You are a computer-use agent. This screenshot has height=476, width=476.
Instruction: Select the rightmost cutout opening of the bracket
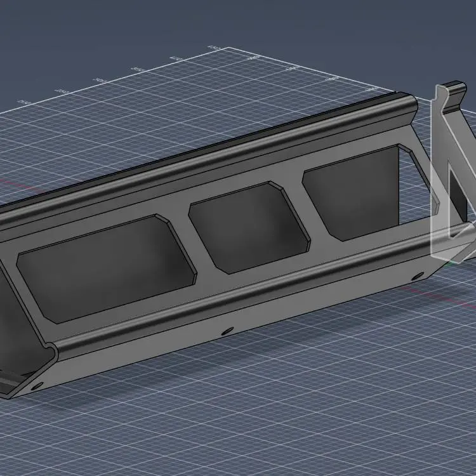pyautogui.click(x=371, y=193)
